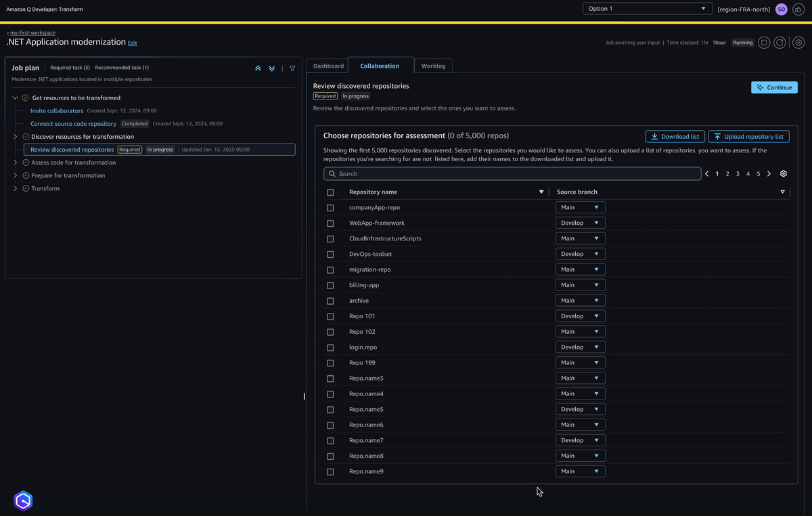Open the Option 1 dropdown
Viewport: 812px width, 516px height.
click(x=647, y=9)
